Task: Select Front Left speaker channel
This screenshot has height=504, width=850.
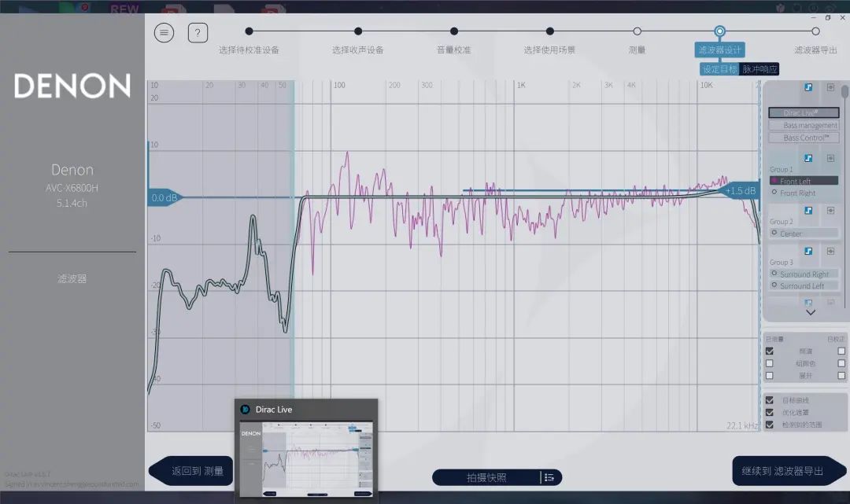Action: [804, 181]
